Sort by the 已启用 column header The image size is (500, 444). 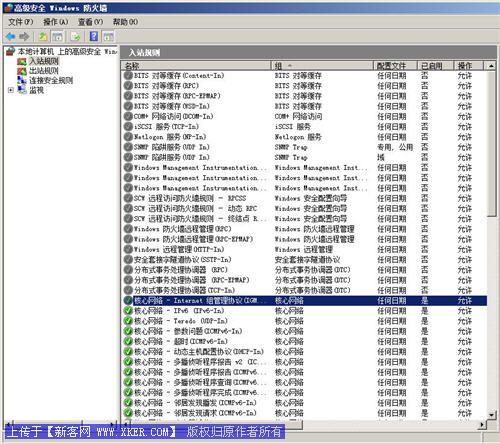[x=435, y=66]
